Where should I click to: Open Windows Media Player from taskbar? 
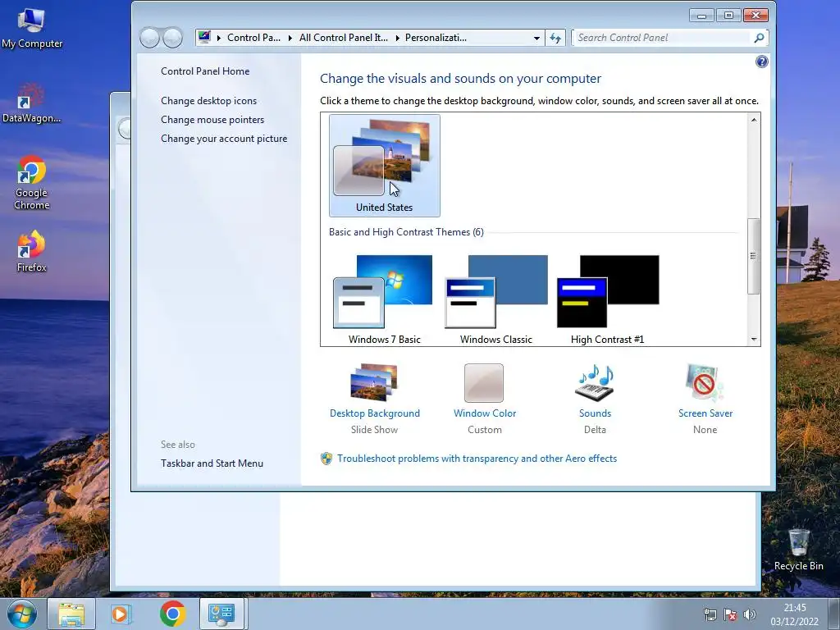click(x=121, y=614)
